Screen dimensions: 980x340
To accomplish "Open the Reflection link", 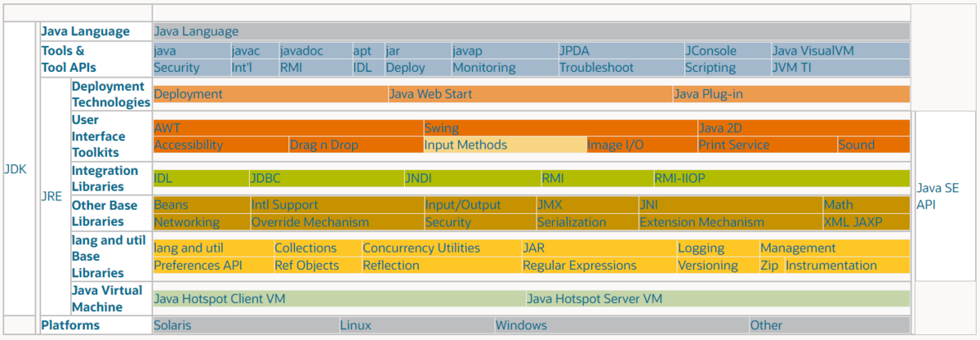I will tap(390, 265).
